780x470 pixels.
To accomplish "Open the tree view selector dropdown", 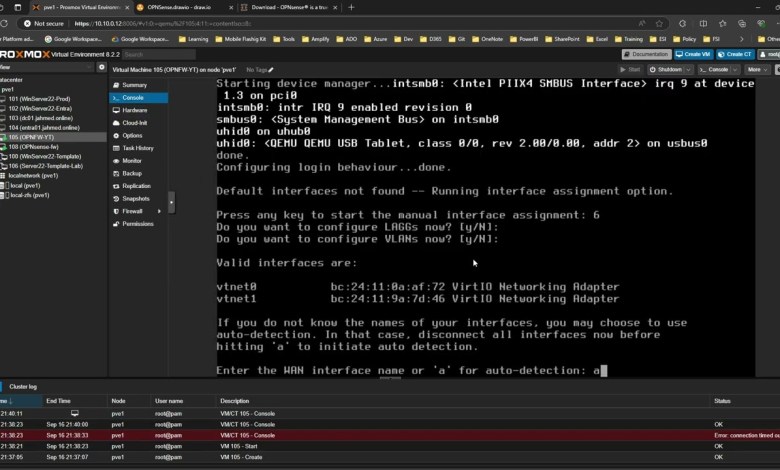I will tap(47, 67).
